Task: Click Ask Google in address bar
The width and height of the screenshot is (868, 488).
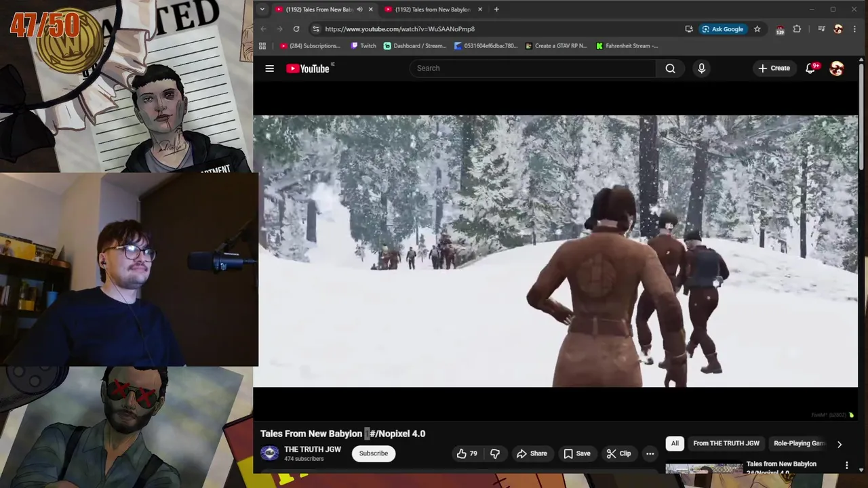Action: pyautogui.click(x=723, y=29)
